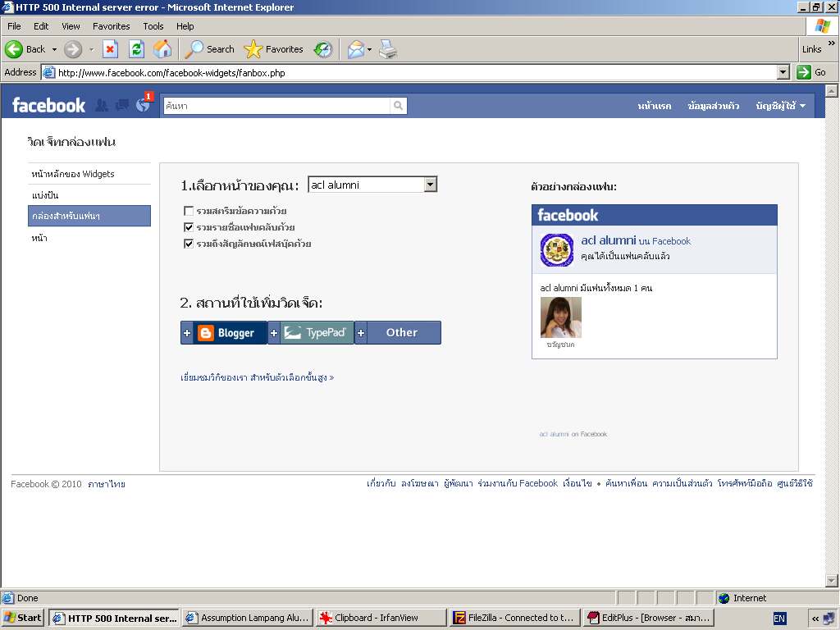Open the acl alumni page dropdown
Screen dimensions: 840x630
click(x=430, y=185)
